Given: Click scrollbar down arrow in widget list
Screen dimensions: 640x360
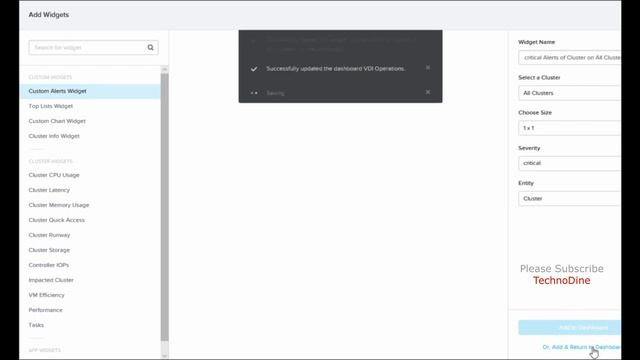Looking at the screenshot, I should [x=164, y=356].
